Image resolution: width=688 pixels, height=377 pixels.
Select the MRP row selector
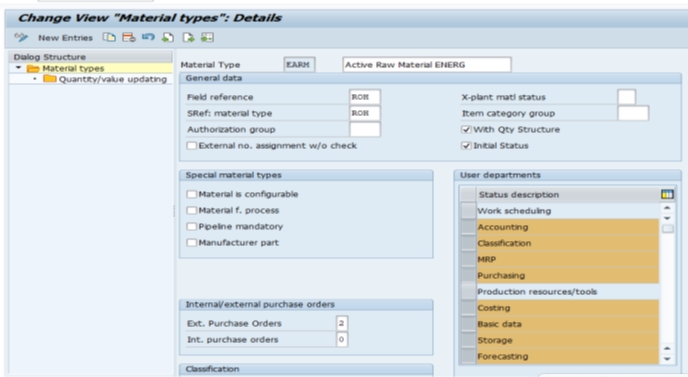pos(468,259)
